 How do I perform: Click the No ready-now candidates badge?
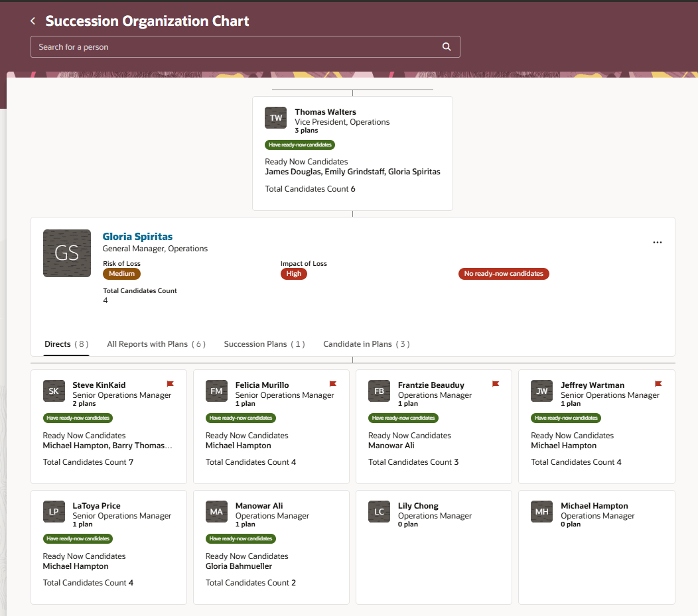point(504,273)
